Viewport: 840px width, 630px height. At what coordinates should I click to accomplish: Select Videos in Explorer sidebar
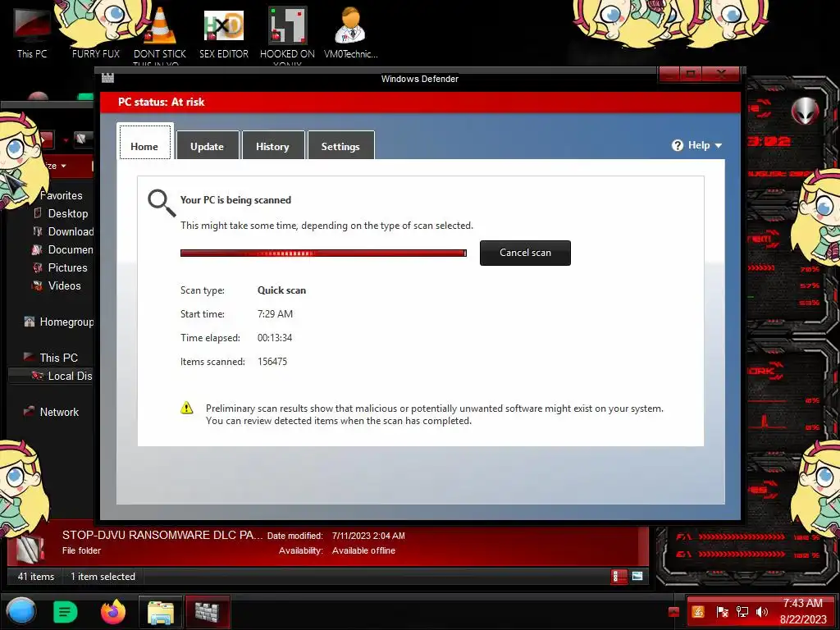pyautogui.click(x=64, y=285)
